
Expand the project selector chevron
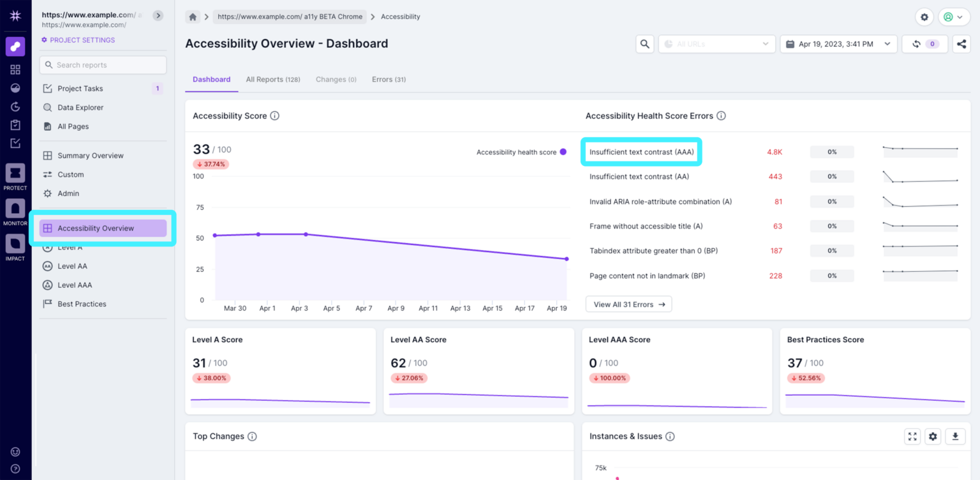click(x=158, y=15)
